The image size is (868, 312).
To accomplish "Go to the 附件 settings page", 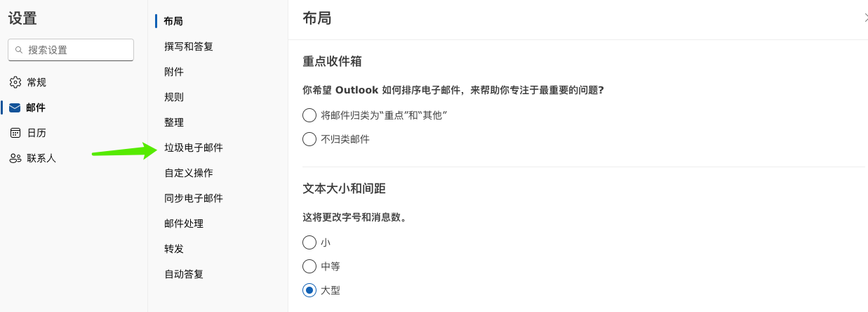I will coord(174,72).
